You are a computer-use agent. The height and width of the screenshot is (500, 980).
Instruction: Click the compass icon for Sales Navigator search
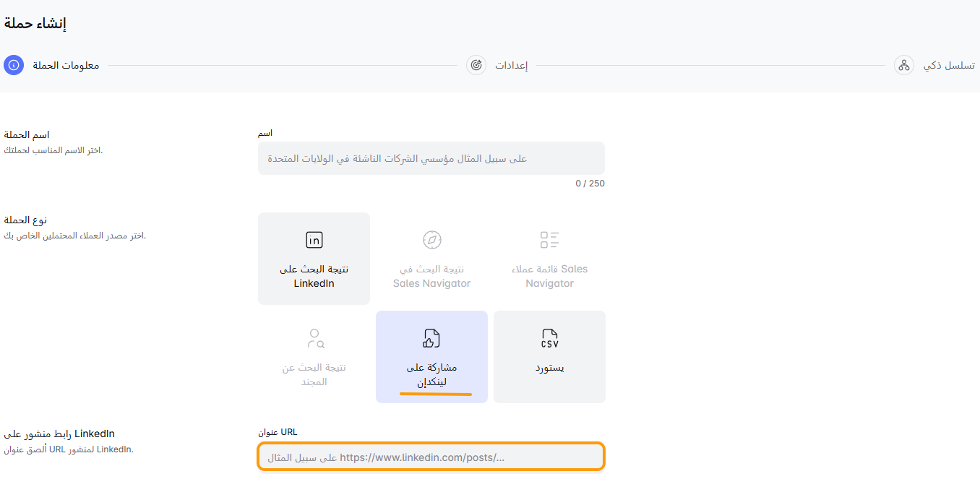[x=431, y=240]
